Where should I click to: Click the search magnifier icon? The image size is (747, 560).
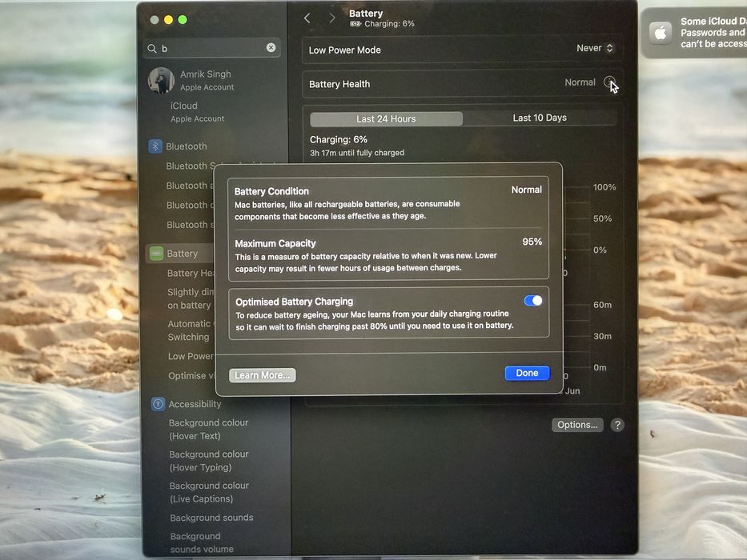[x=152, y=49]
